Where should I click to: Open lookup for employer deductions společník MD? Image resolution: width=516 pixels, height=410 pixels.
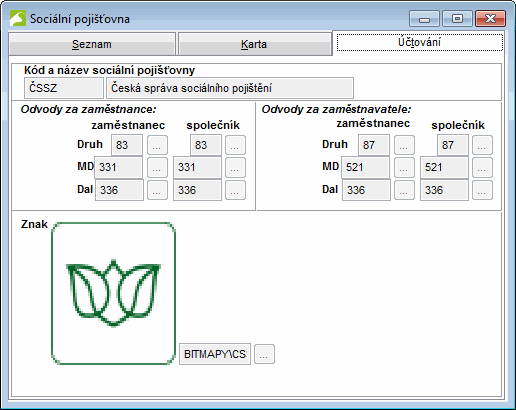(x=482, y=167)
